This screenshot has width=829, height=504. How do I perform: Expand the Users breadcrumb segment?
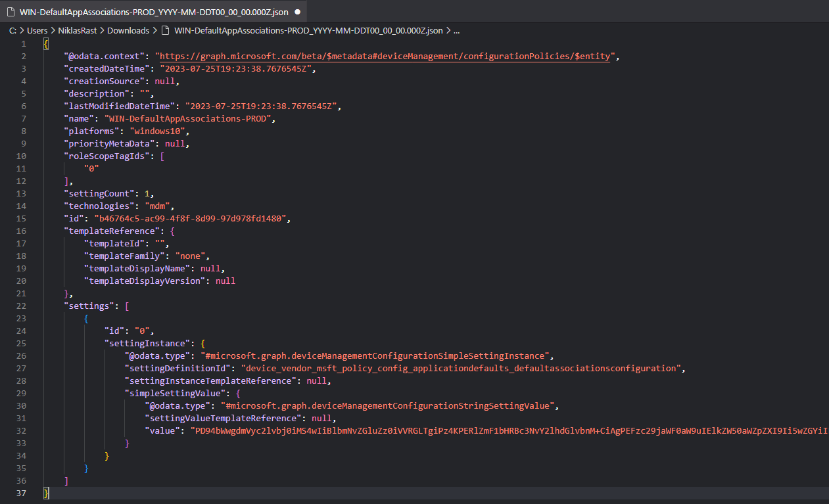37,30
